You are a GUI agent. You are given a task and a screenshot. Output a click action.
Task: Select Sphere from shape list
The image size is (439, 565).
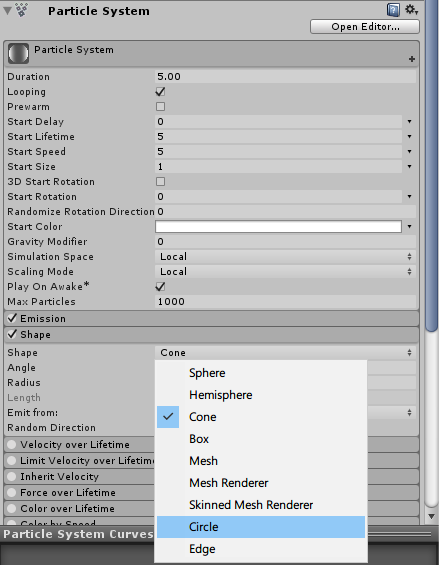click(x=261, y=373)
